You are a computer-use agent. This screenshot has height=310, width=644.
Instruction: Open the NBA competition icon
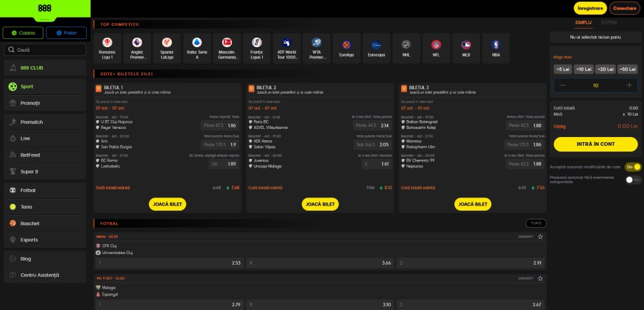click(x=496, y=48)
